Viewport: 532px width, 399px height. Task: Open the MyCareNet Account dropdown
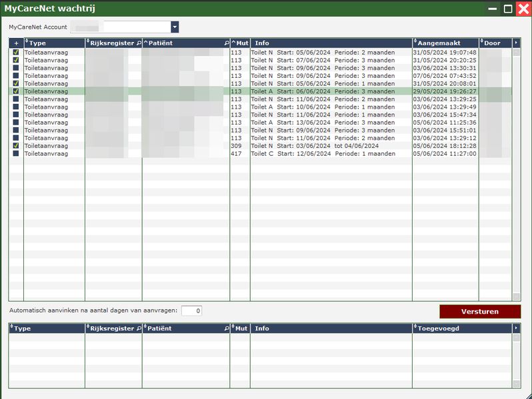(175, 27)
